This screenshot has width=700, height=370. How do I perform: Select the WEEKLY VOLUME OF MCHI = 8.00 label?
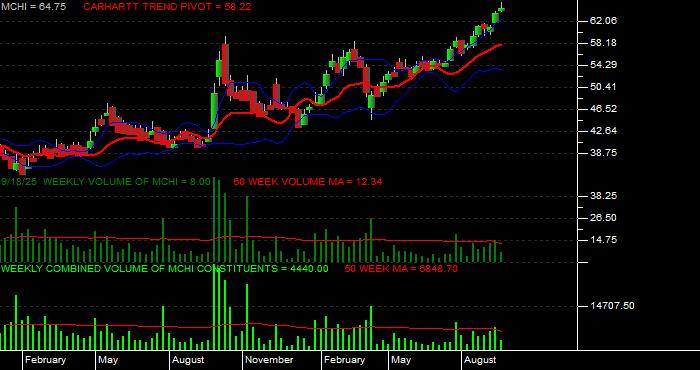126,182
